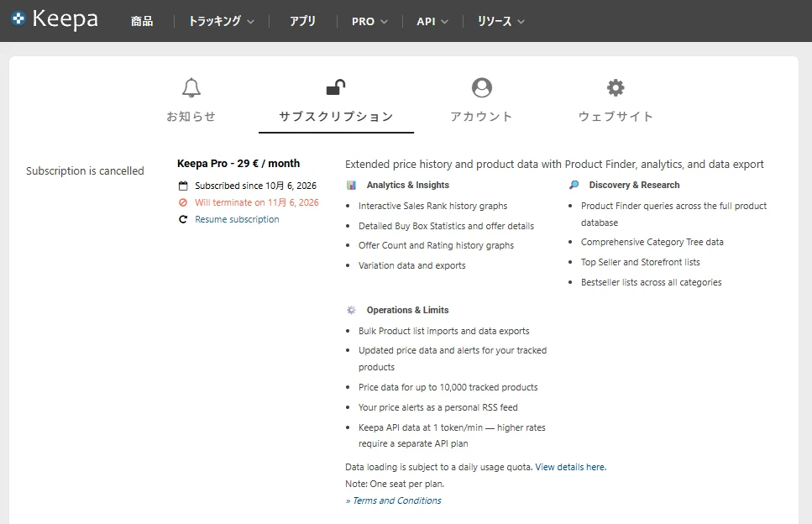Open the API menu
Viewport: 812px width, 524px height.
tap(426, 21)
